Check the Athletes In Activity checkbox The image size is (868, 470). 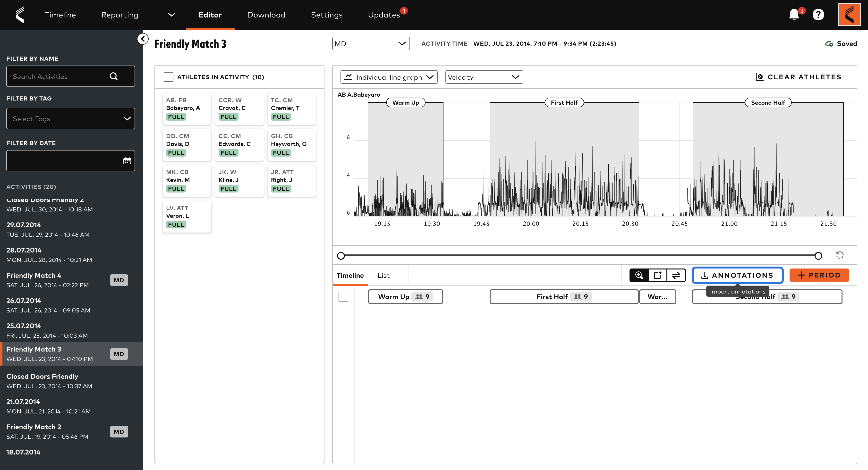(169, 77)
